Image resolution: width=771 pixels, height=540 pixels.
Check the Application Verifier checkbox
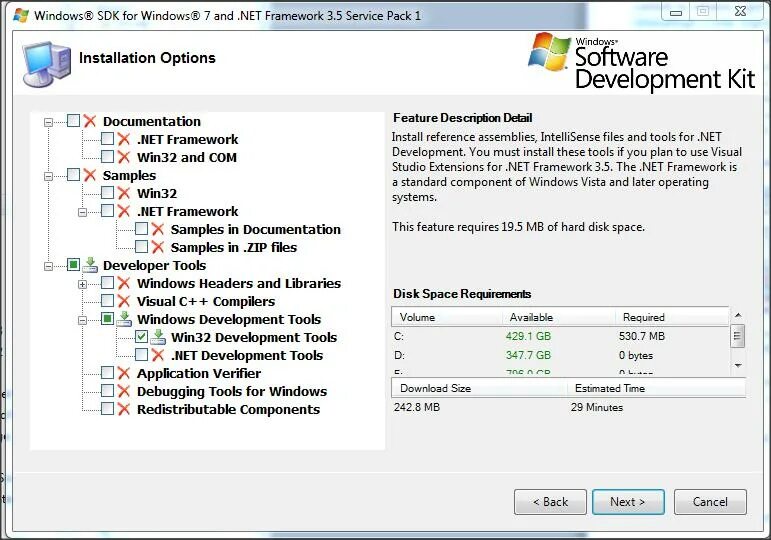point(107,372)
